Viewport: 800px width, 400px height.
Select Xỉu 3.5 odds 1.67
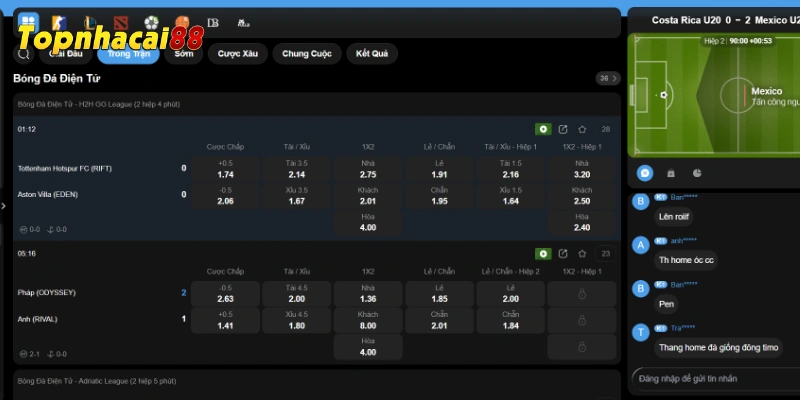pyautogui.click(x=296, y=196)
